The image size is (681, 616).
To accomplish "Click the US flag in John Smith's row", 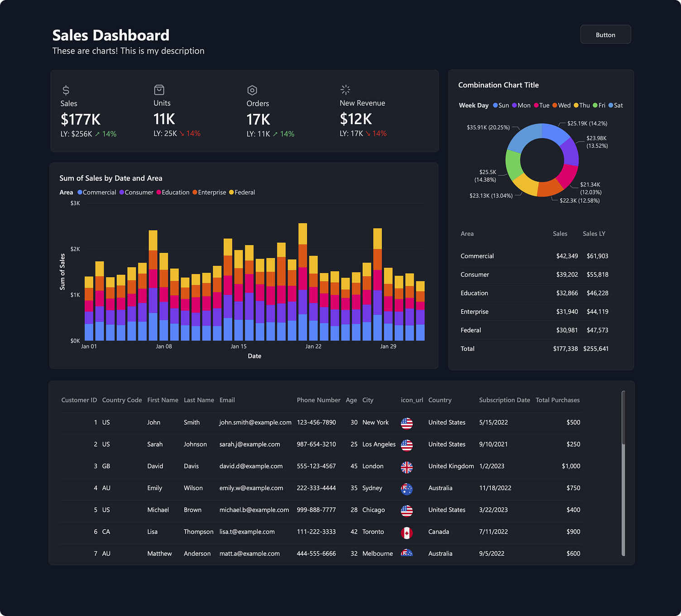I will [407, 424].
